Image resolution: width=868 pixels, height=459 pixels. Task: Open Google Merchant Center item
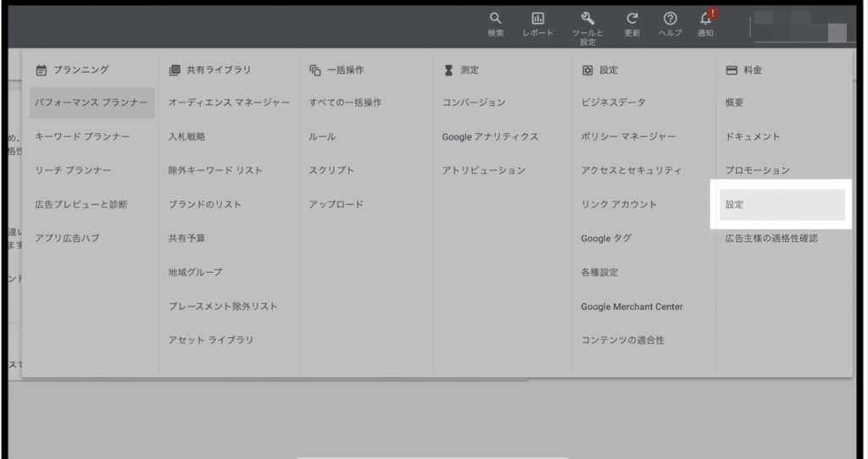[x=632, y=307]
